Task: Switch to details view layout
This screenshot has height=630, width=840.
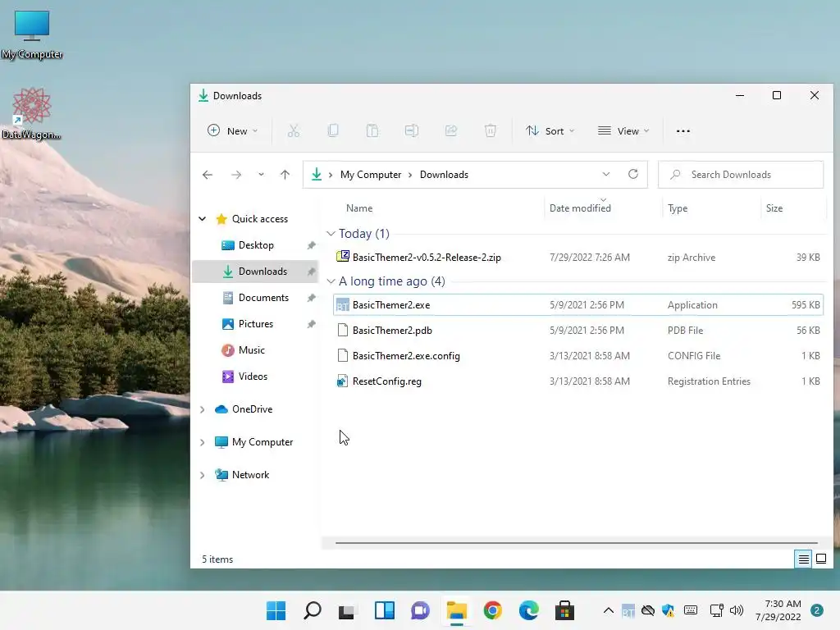Action: pyautogui.click(x=804, y=559)
